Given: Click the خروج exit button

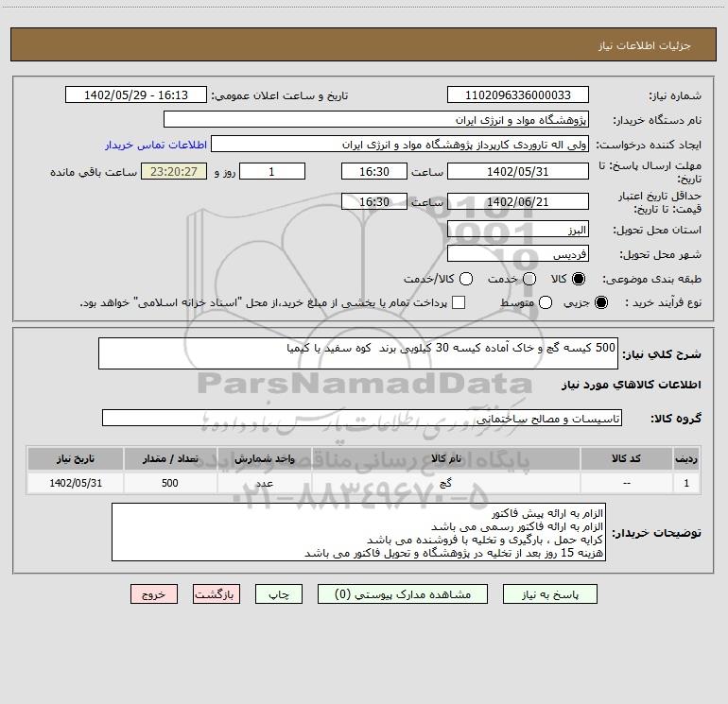Looking at the screenshot, I should coord(154,594).
